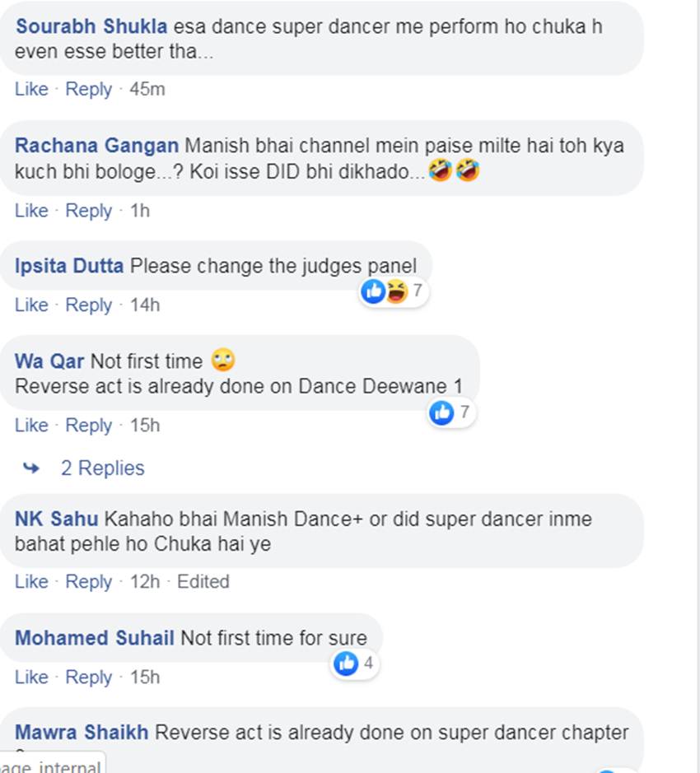Viewport: 700px width, 773px height.
Task: Click reply arrow icon beside 2 Replies
Action: pyautogui.click(x=31, y=468)
